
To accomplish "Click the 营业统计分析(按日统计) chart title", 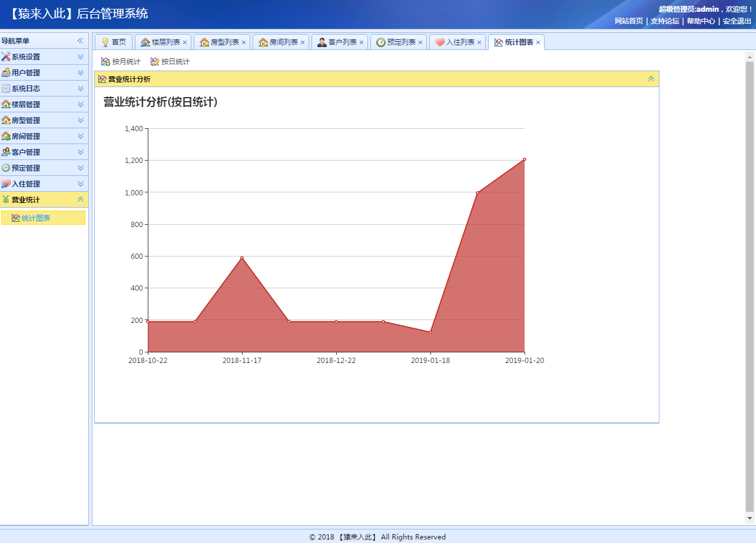I will pos(161,102).
